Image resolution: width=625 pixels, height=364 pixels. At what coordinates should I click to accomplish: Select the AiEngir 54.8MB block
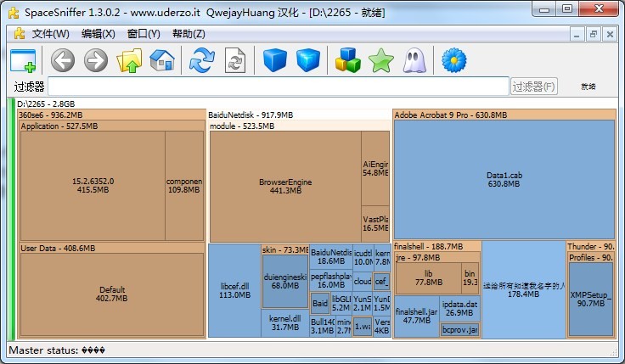[x=375, y=169]
